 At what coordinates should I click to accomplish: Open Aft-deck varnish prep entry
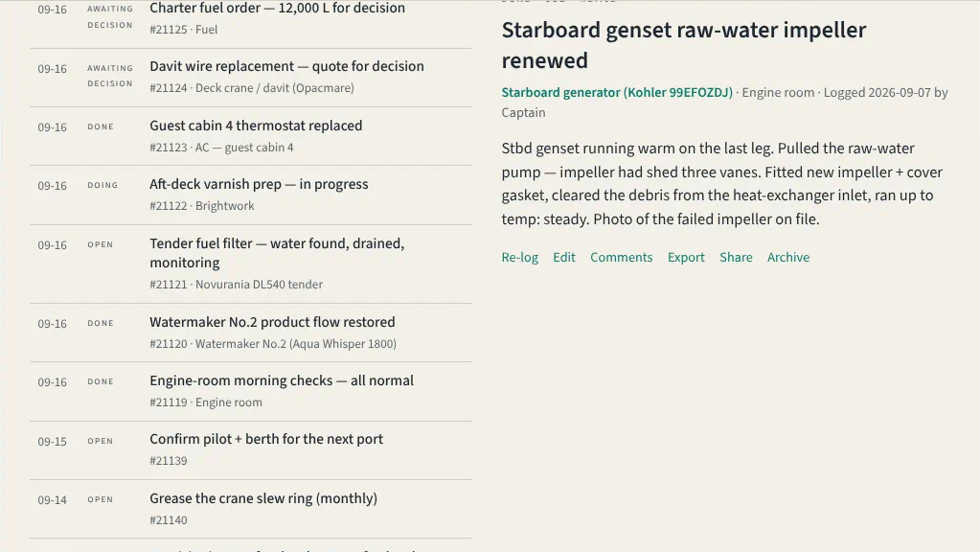coord(251,195)
